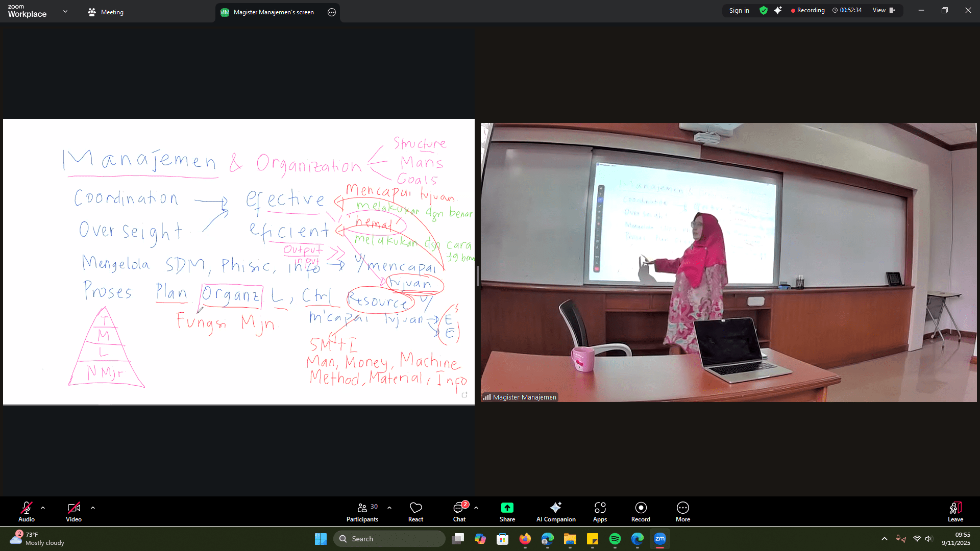Expand audio settings caret

(x=43, y=508)
